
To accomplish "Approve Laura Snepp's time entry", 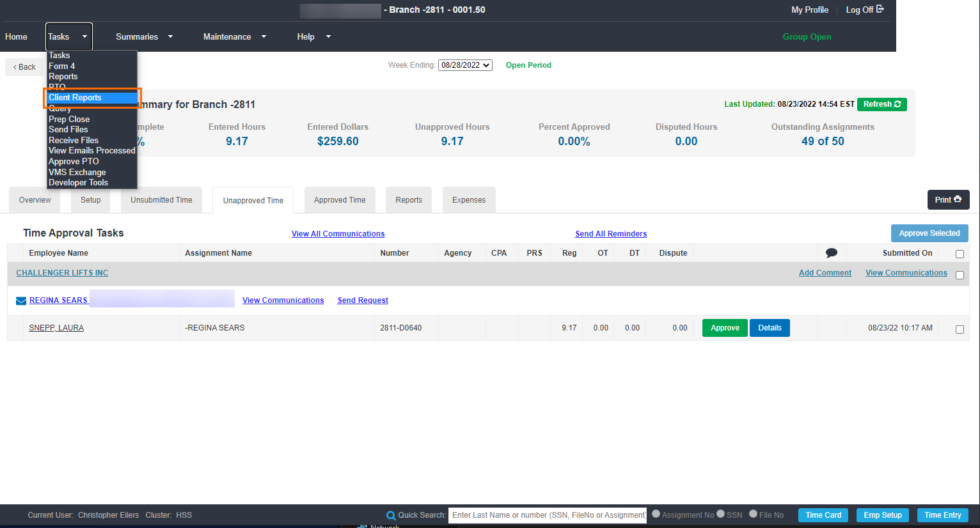I will point(724,328).
